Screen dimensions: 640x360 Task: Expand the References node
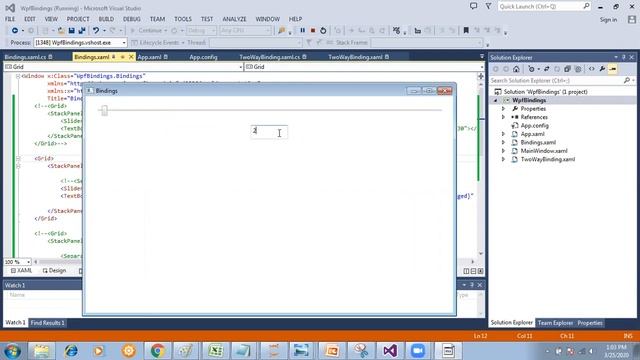pyautogui.click(x=503, y=117)
